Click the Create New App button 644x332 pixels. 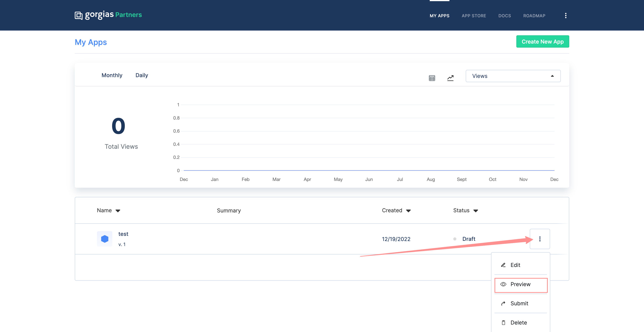pos(542,42)
